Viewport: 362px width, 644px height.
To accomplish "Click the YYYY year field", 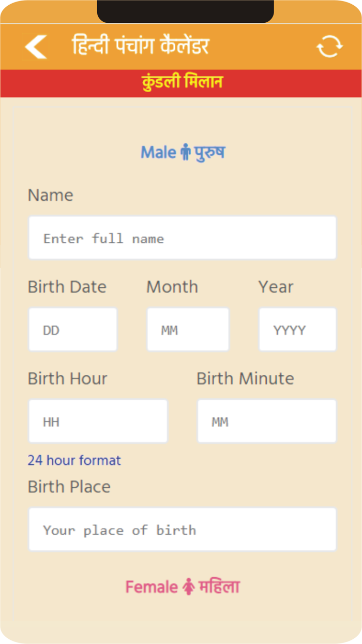I will 297,329.
